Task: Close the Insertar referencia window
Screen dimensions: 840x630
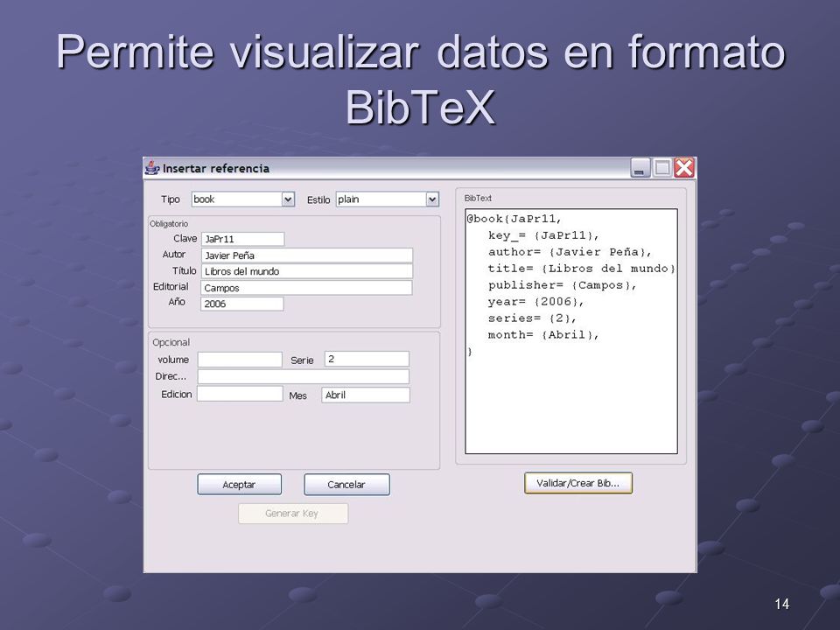Action: click(x=684, y=168)
